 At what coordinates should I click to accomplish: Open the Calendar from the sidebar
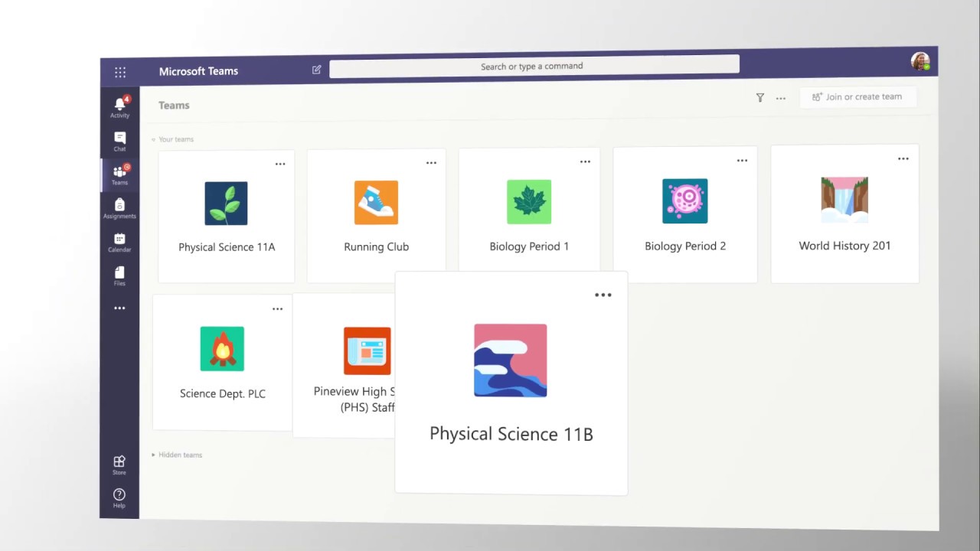[119, 243]
